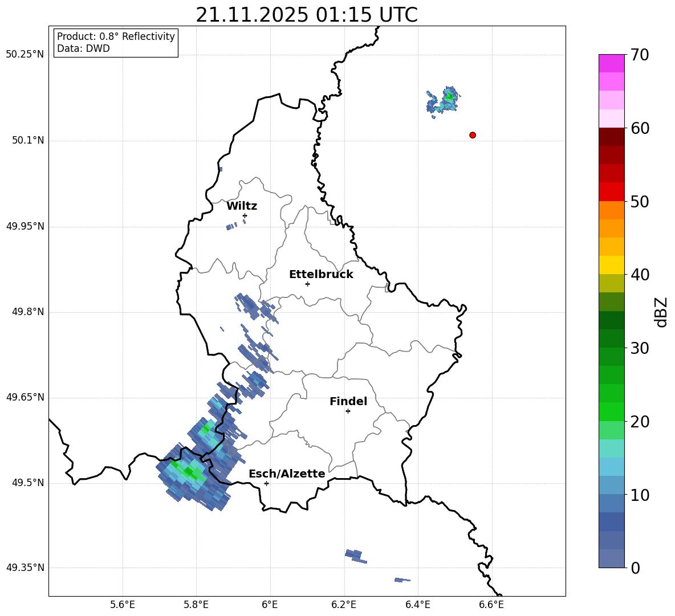Click the 6°E longitude label
The height and width of the screenshot is (616, 675).
270,605
